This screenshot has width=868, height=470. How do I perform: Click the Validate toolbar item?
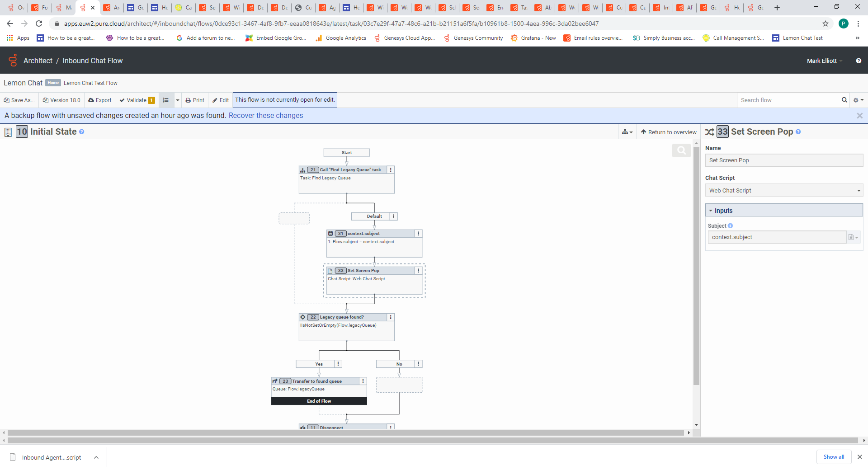coord(137,100)
